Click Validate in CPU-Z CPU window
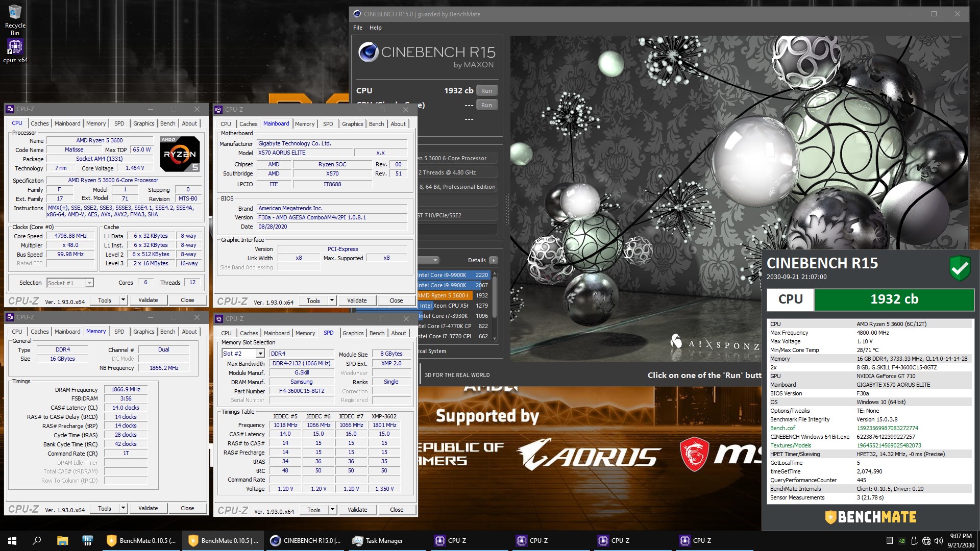The width and height of the screenshot is (980, 551). (148, 300)
